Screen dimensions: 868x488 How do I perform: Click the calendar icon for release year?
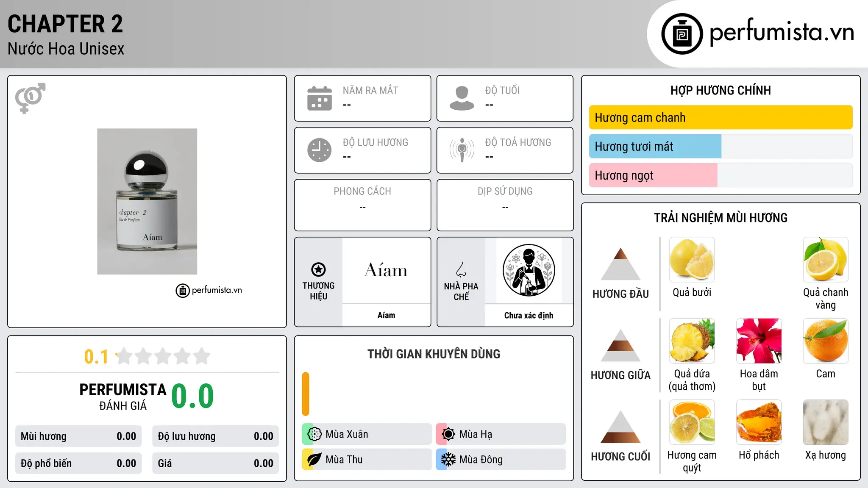point(320,98)
